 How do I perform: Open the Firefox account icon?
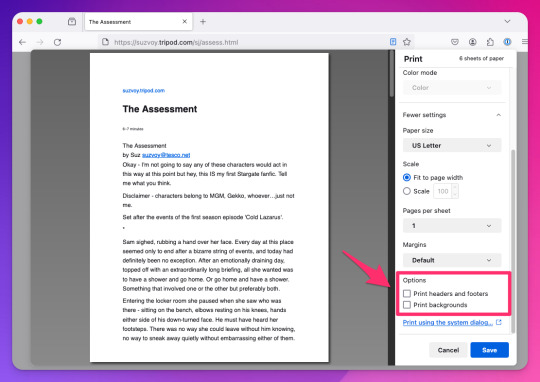click(x=472, y=42)
